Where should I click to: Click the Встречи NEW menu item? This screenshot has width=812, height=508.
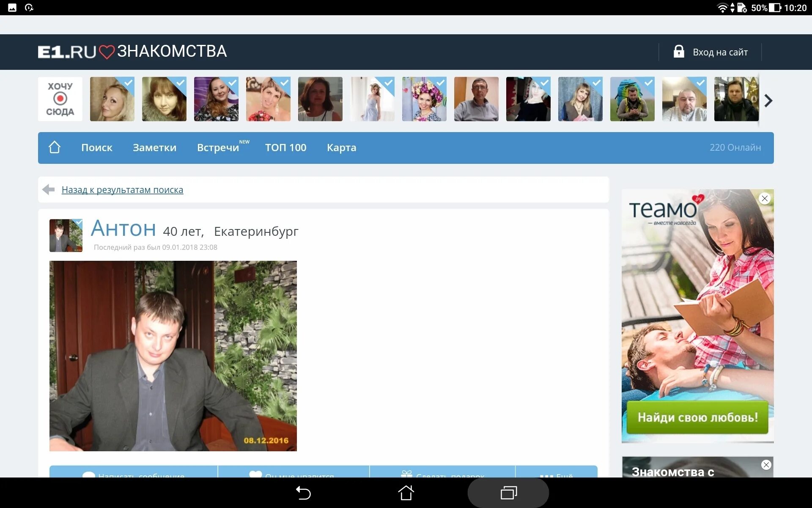[x=221, y=147]
